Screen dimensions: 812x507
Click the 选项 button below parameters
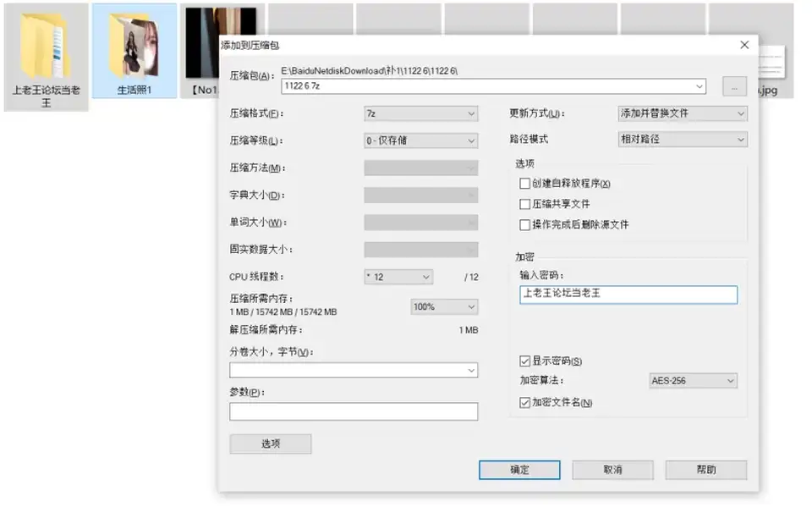[x=271, y=444]
